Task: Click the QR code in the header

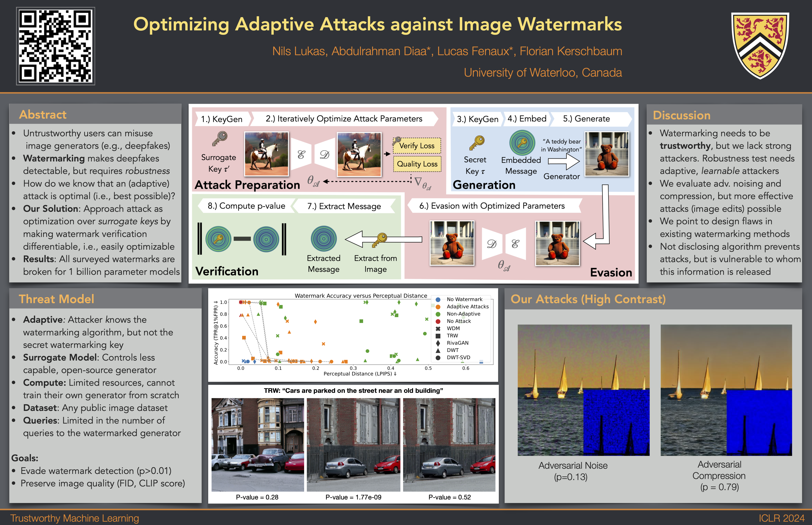Action: [x=56, y=46]
